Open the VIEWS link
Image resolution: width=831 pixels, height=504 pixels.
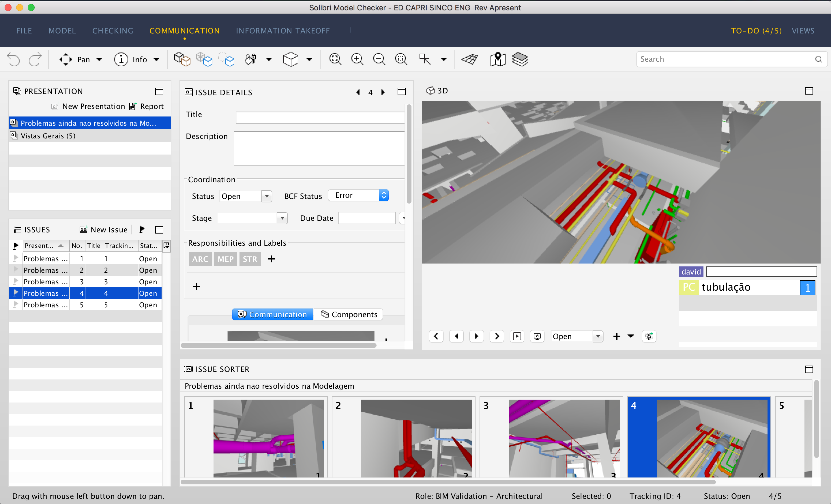click(x=803, y=31)
